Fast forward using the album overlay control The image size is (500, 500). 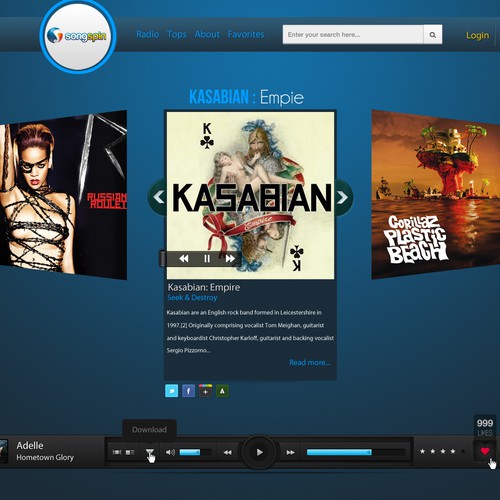230,259
